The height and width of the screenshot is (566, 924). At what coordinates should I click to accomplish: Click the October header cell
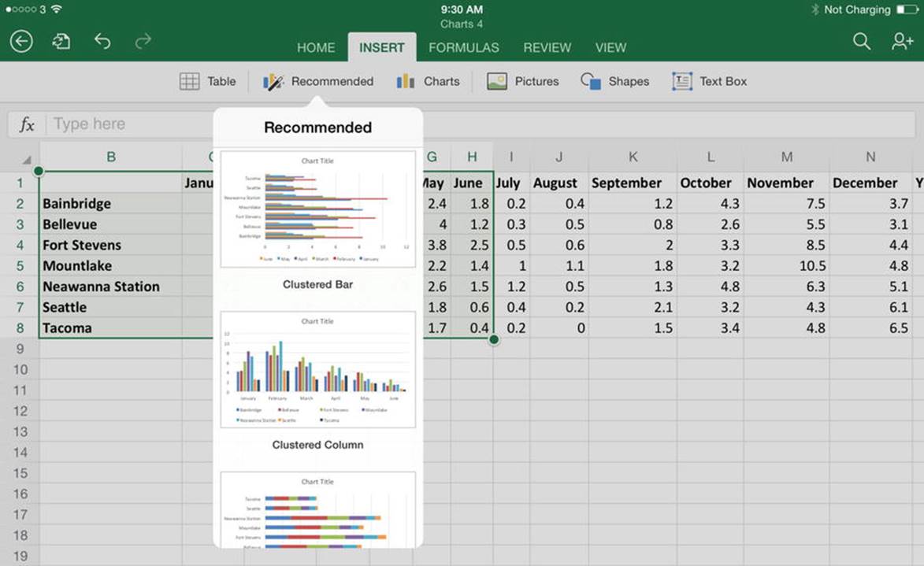[711, 183]
